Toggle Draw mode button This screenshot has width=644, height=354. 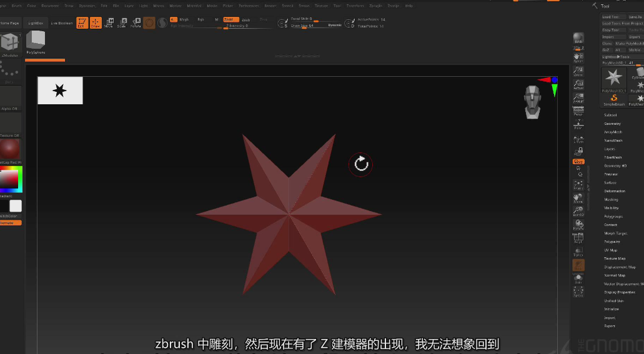tap(96, 22)
